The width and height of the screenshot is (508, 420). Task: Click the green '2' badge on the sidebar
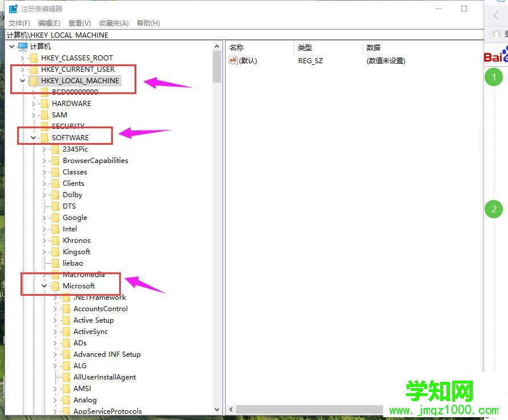pos(494,209)
